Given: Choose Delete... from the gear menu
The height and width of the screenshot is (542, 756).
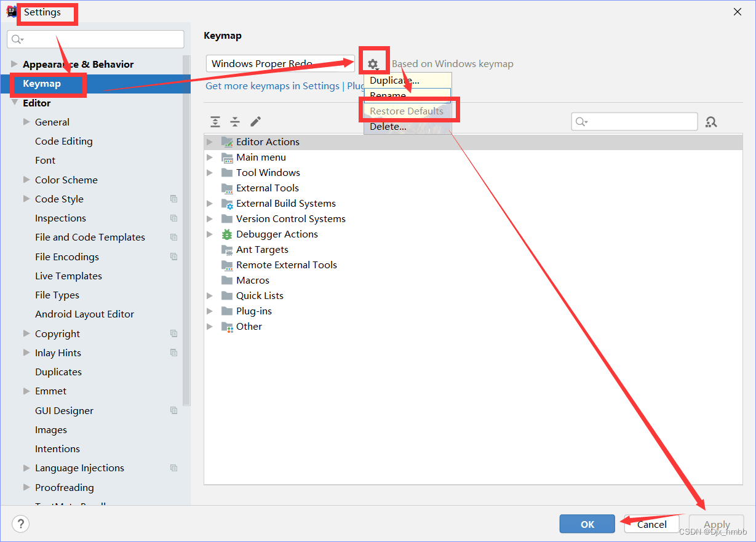Looking at the screenshot, I should 408,127.
